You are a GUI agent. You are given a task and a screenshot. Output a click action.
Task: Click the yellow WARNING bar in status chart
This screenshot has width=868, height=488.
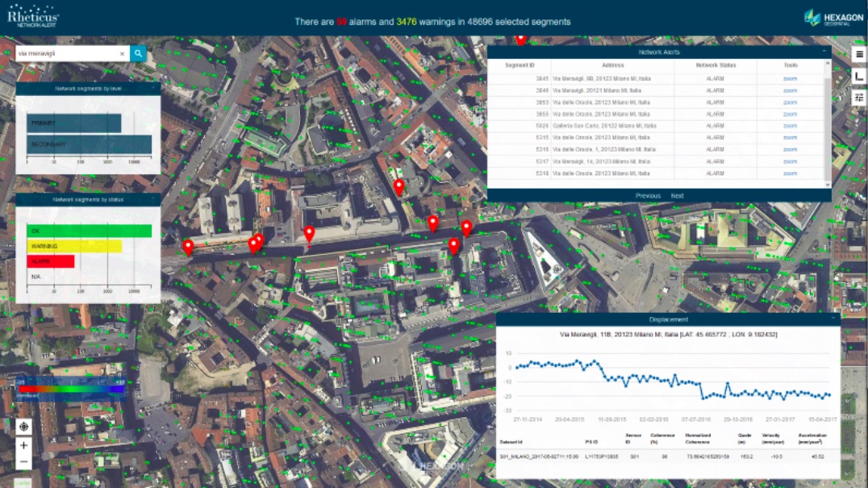(x=74, y=246)
